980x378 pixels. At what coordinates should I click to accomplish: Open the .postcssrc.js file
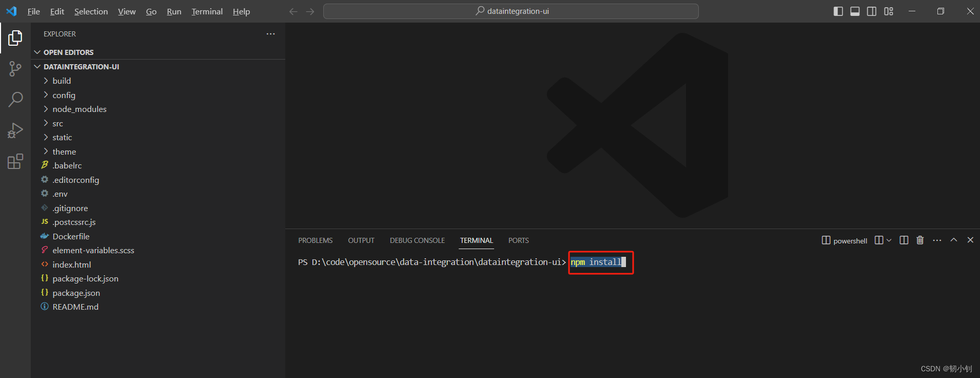pyautogui.click(x=159, y=222)
